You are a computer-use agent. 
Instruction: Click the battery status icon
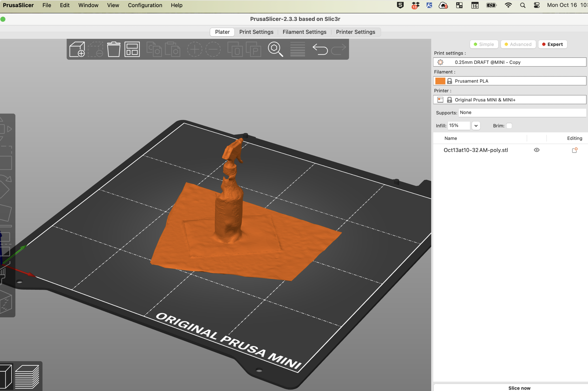(x=491, y=5)
